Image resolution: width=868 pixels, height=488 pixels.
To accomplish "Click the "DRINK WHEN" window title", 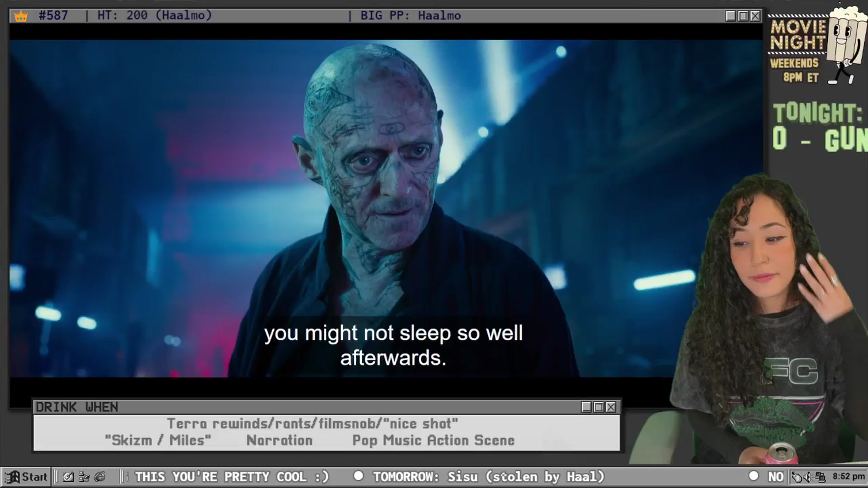I will pyautogui.click(x=77, y=407).
